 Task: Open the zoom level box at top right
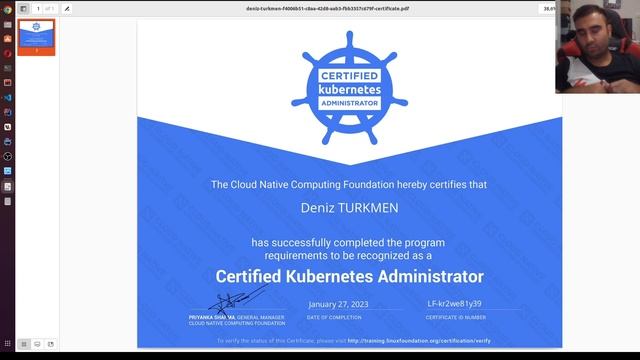point(548,9)
